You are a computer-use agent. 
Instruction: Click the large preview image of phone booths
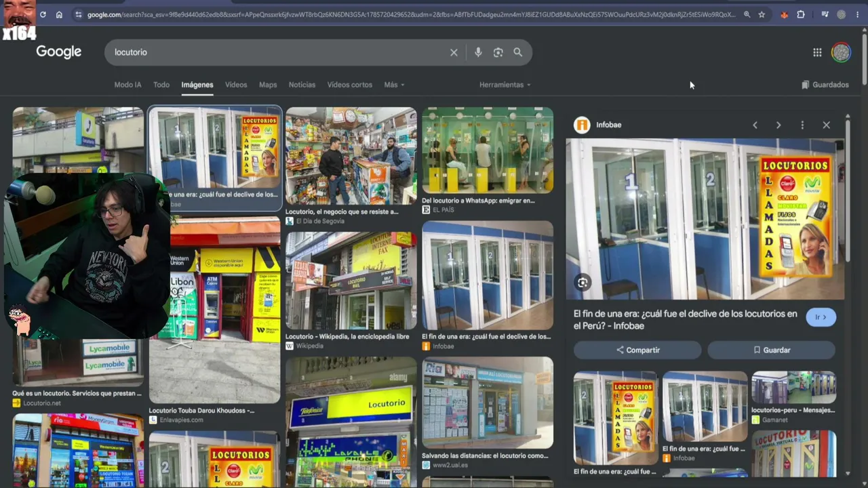pos(705,219)
